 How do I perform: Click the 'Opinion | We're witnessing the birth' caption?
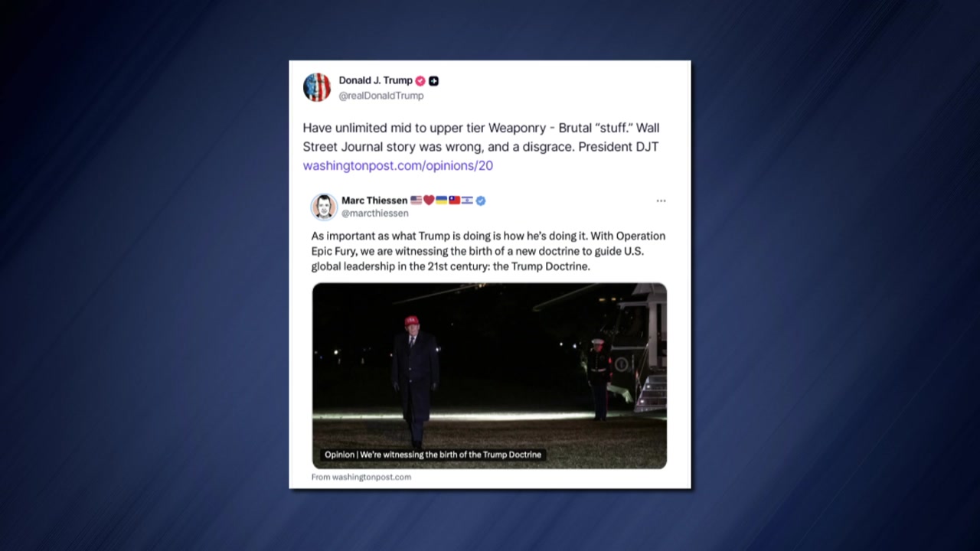(433, 455)
